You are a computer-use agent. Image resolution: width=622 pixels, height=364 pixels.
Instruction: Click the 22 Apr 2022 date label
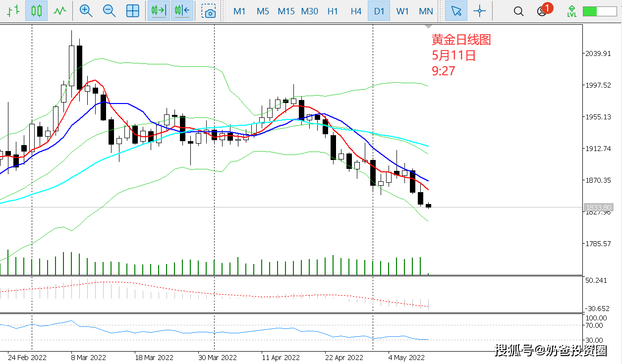click(x=344, y=357)
